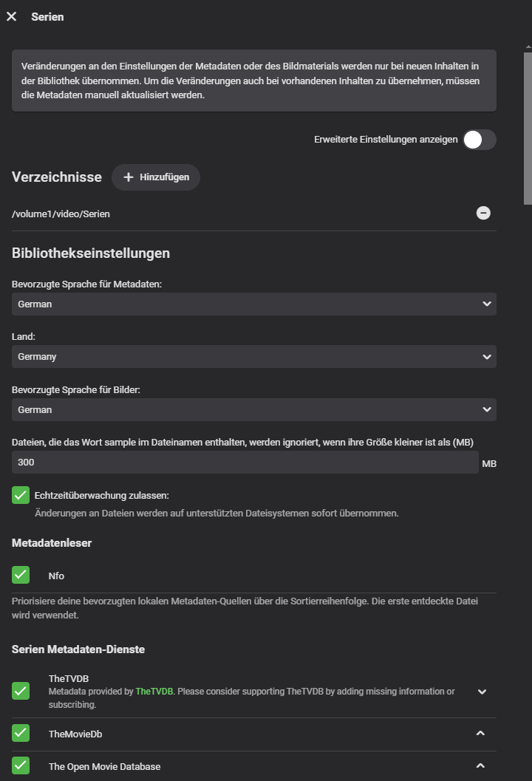Viewport: 532px width, 781px height.
Task: Open the metadata language dropdown
Action: pyautogui.click(x=253, y=304)
